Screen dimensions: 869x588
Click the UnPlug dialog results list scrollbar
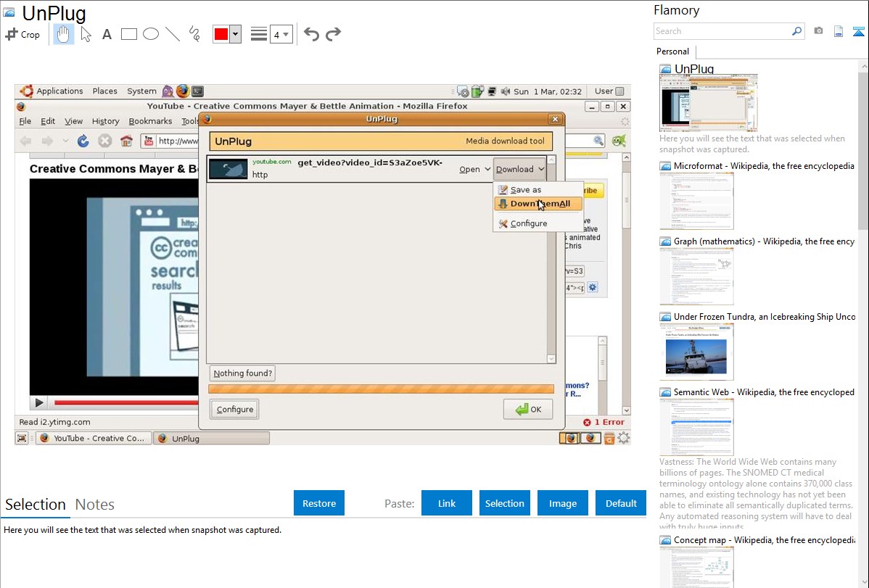551,259
